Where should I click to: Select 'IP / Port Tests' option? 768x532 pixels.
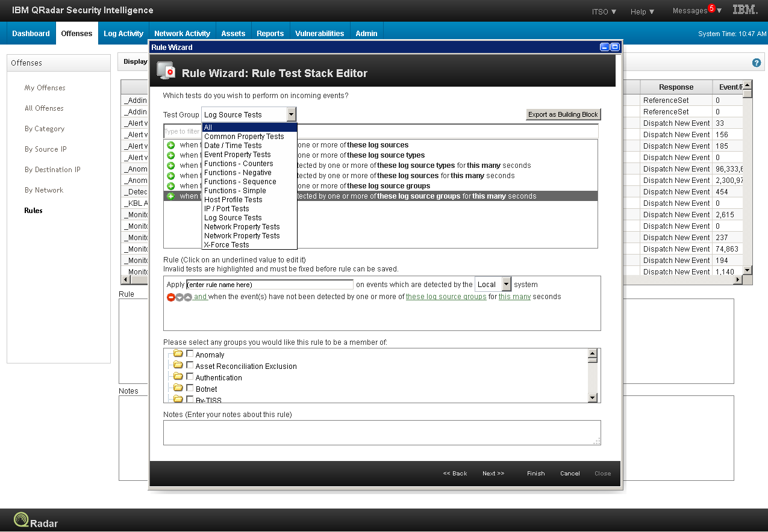(249, 209)
